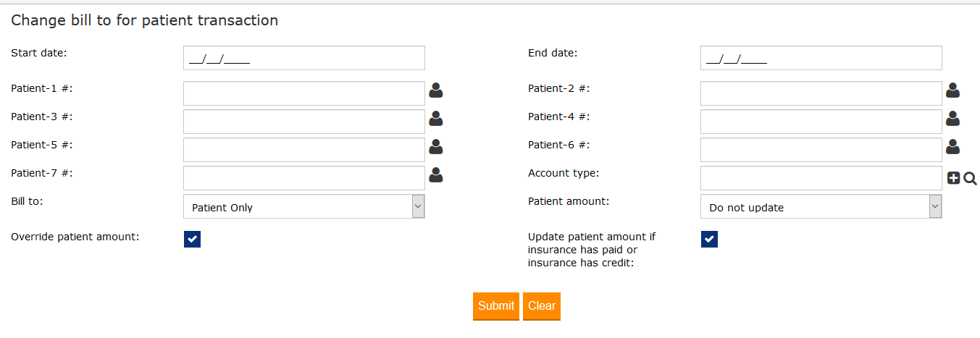This screenshot has height=338, width=980.
Task: Open the Patient-3 person search icon
Action: [x=436, y=119]
